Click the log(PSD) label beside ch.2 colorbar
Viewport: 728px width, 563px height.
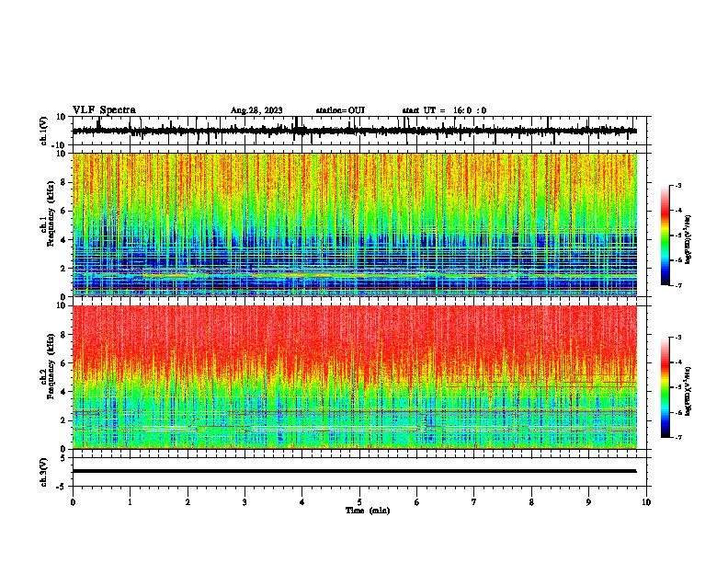coord(688,391)
